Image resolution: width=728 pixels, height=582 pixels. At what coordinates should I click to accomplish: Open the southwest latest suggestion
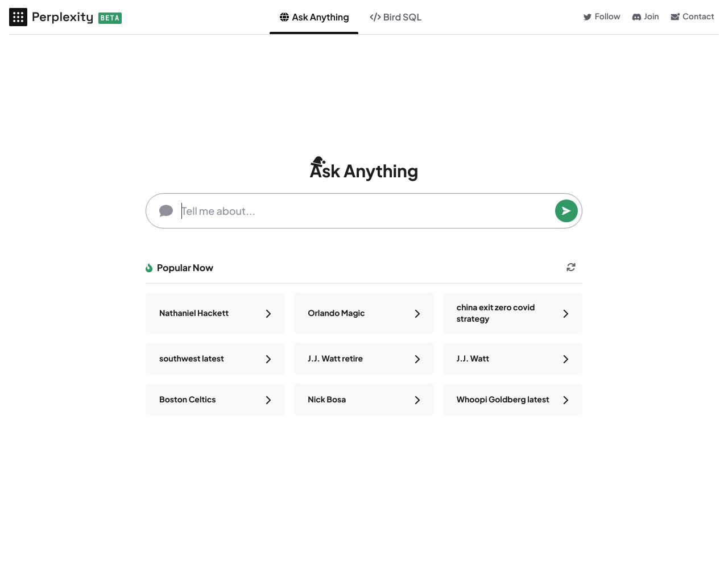215,359
